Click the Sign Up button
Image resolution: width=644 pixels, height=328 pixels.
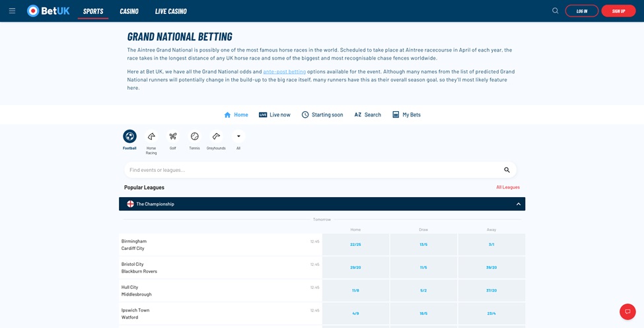[x=618, y=11]
